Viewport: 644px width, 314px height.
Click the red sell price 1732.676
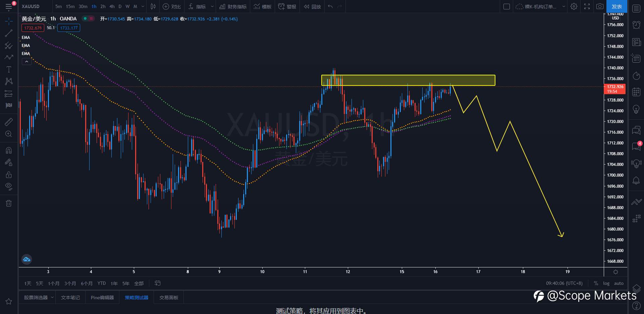[33, 28]
